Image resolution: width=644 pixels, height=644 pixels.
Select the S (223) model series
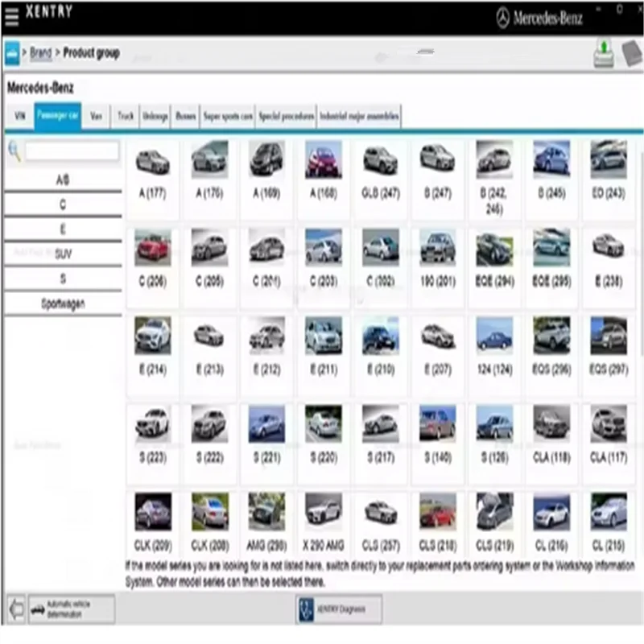coord(153,444)
